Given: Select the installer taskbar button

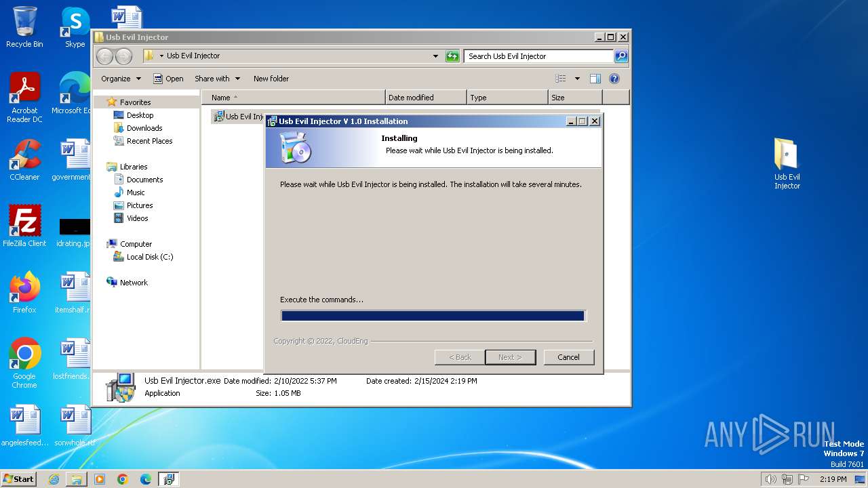Looking at the screenshot, I should click(x=169, y=479).
